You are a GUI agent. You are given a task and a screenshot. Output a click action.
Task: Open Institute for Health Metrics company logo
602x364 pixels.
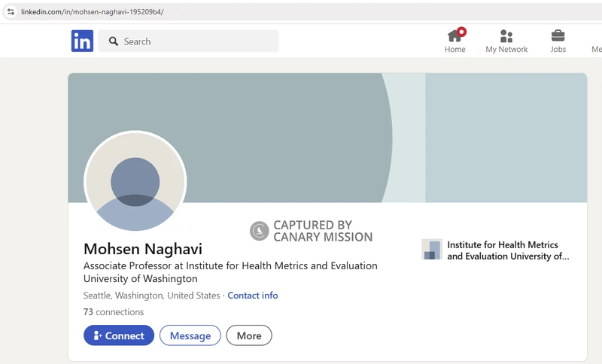pyautogui.click(x=432, y=250)
